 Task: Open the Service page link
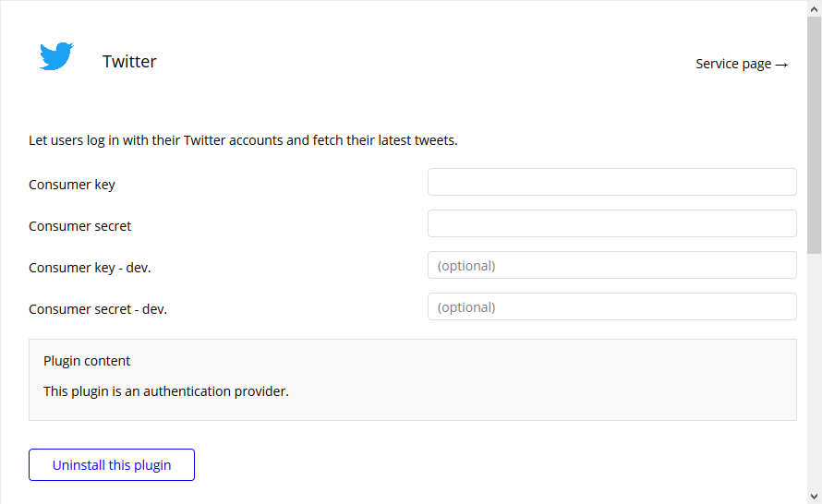(733, 64)
